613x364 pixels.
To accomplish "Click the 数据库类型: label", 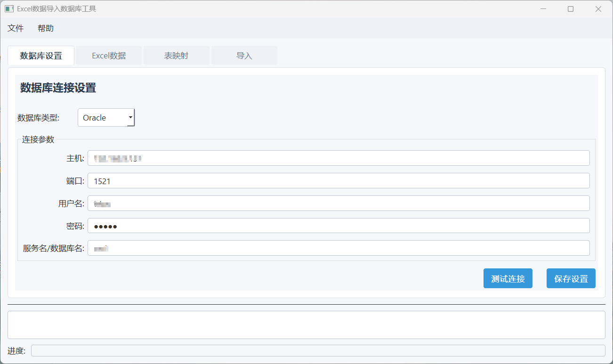I will [x=39, y=118].
